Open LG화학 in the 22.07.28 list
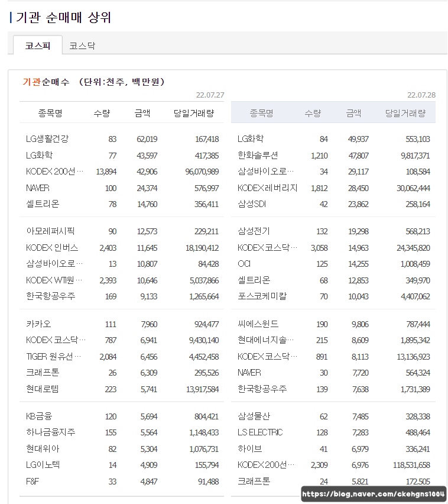The height and width of the screenshot is (504, 448). [251, 139]
